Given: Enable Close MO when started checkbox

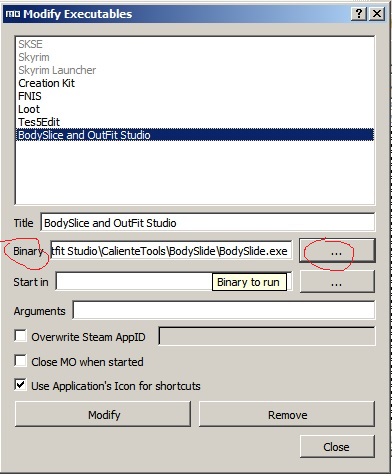Looking at the screenshot, I should [x=20, y=361].
